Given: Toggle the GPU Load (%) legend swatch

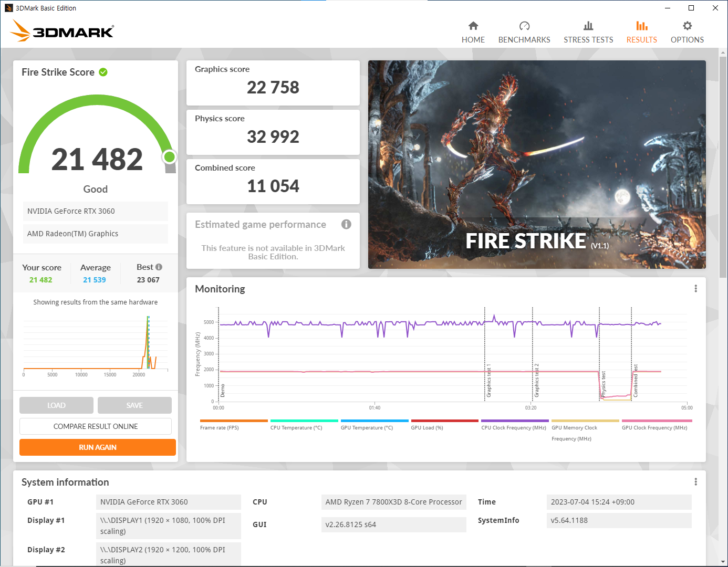Looking at the screenshot, I should tap(445, 421).
